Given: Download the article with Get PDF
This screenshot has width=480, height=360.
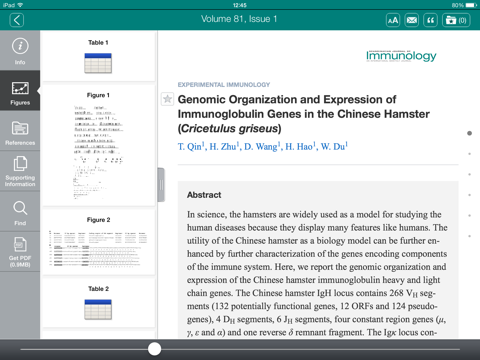Looking at the screenshot, I should click(20, 252).
